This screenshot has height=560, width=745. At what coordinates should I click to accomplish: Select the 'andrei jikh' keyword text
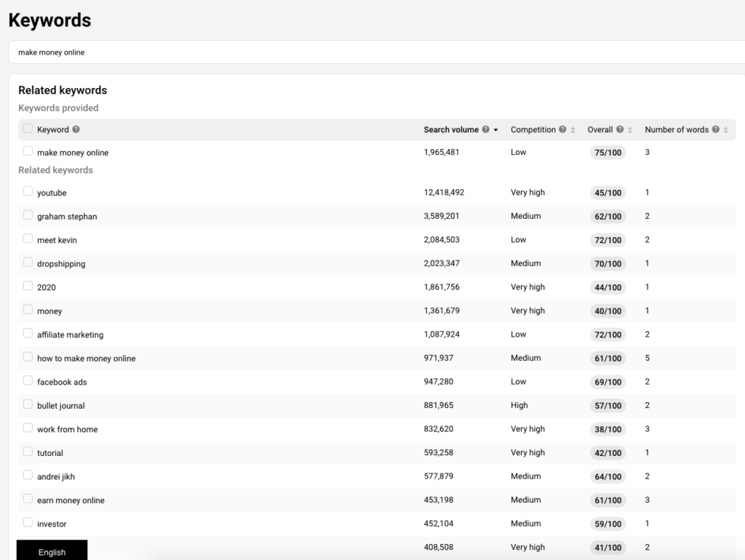coord(56,477)
